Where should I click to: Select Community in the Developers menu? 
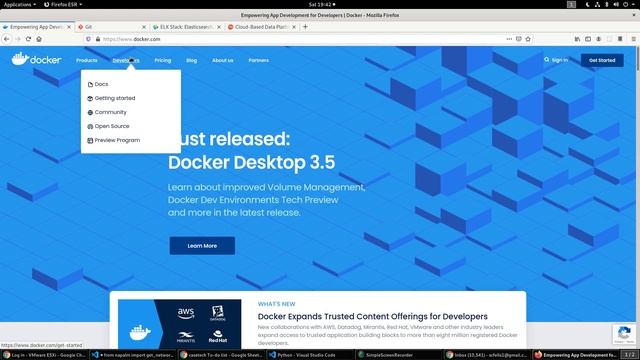click(x=107, y=112)
